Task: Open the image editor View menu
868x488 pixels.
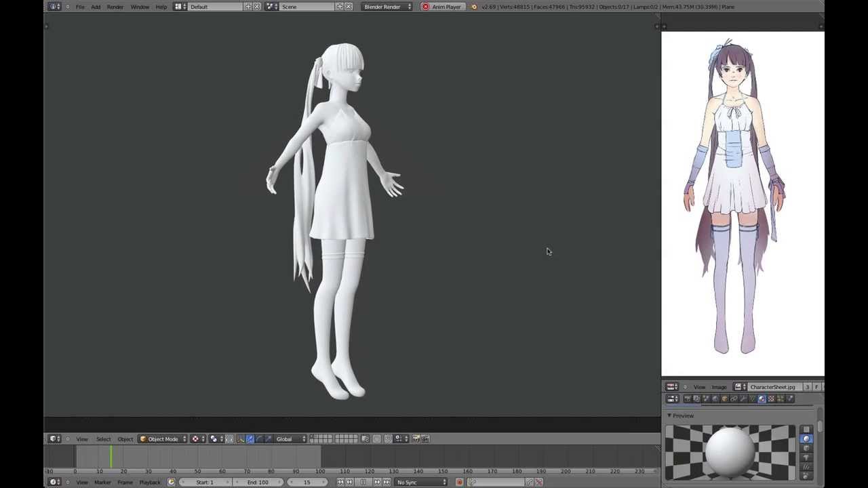Action: point(699,387)
